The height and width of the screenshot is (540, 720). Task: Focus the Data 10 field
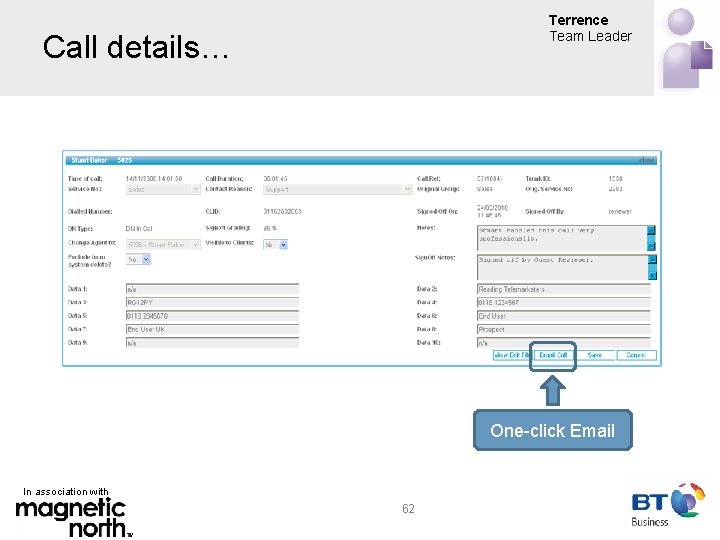[564, 342]
